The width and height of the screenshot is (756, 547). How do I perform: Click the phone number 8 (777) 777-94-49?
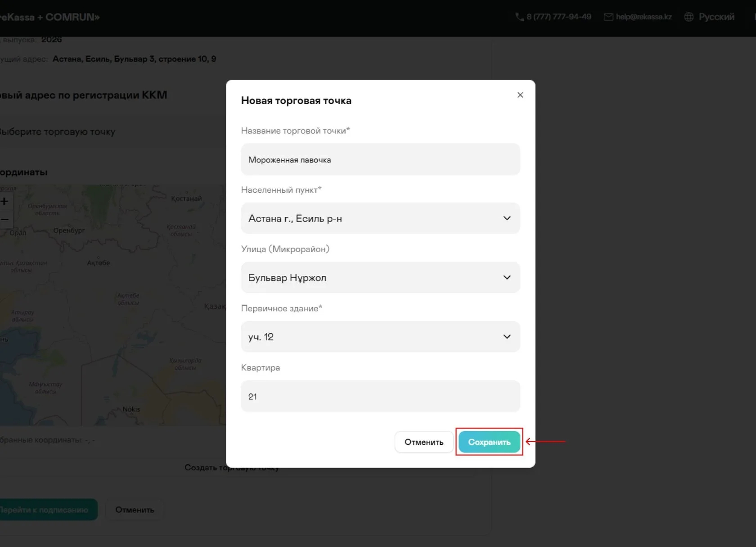click(559, 17)
